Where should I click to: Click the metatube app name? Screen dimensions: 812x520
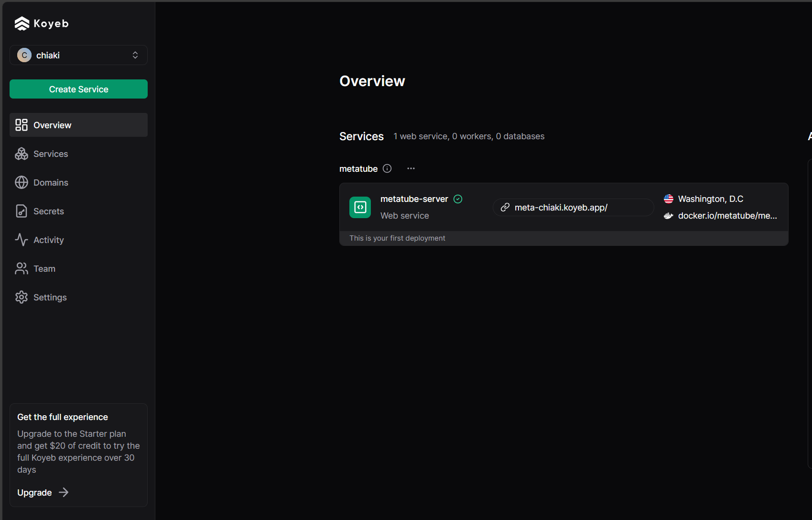point(358,169)
